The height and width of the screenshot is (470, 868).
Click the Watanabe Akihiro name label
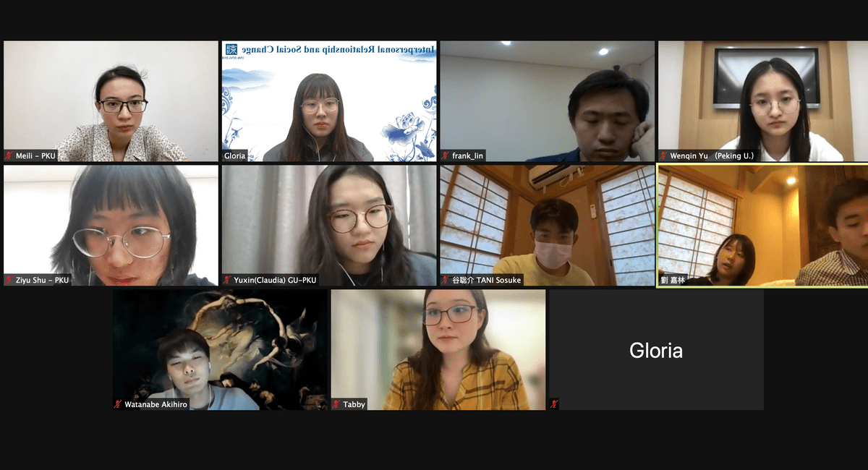click(x=156, y=404)
